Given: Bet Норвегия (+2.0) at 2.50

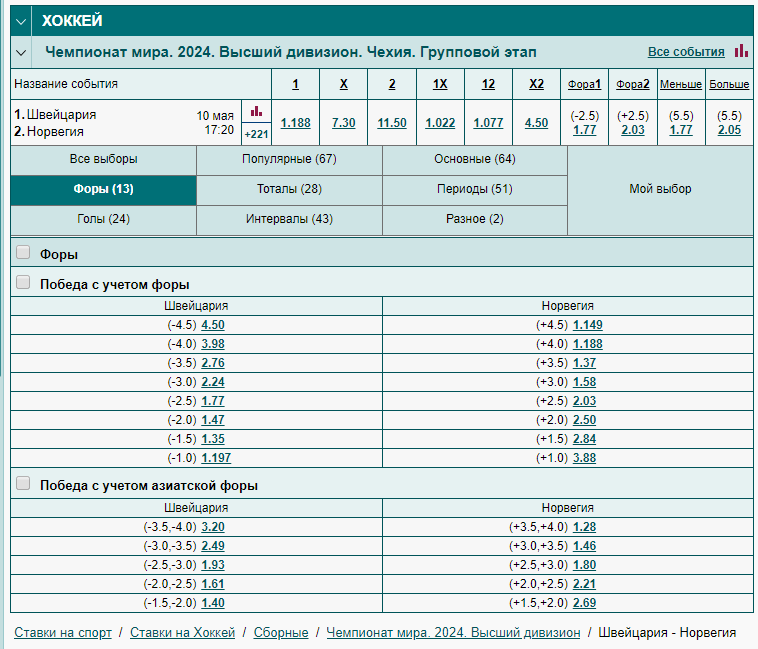Looking at the screenshot, I should point(584,420).
